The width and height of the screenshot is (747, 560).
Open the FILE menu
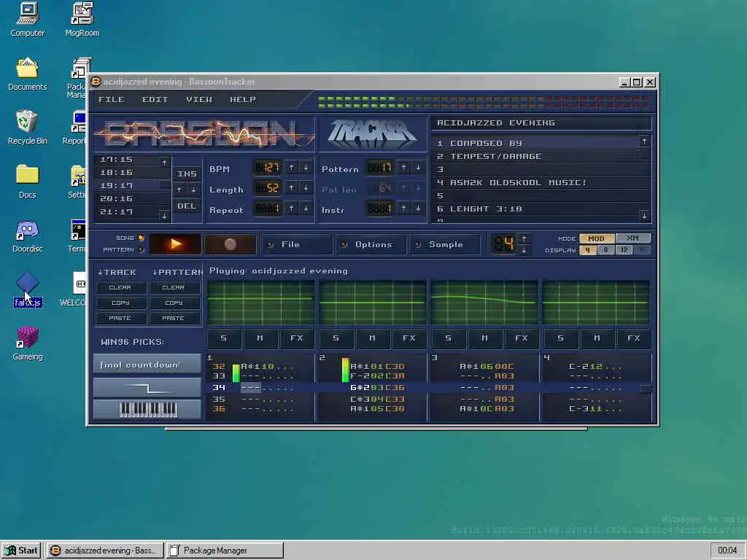(x=112, y=99)
